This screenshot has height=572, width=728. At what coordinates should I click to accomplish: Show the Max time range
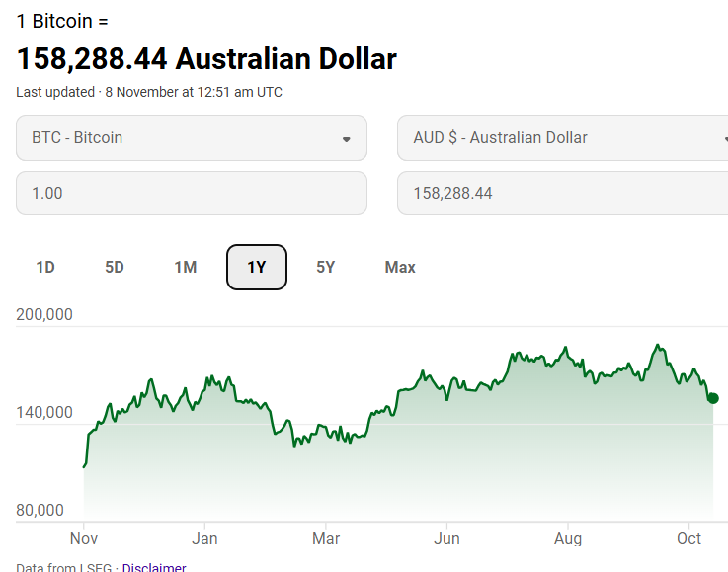[x=400, y=267]
